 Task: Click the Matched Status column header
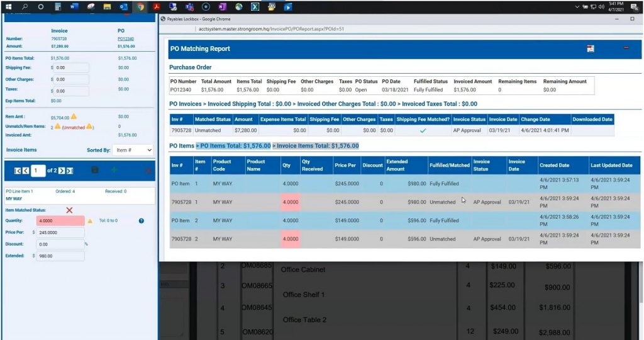pyautogui.click(x=213, y=119)
